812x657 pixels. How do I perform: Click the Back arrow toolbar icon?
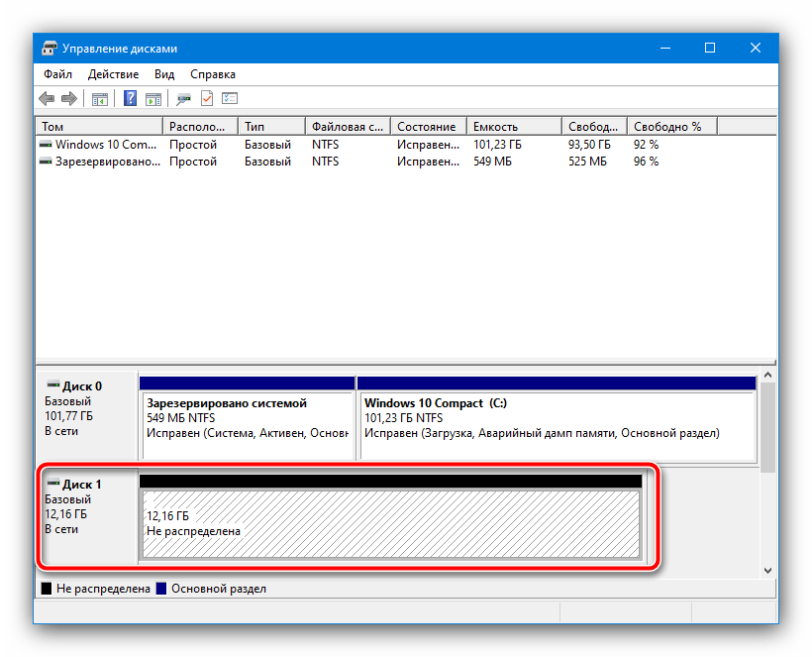point(47,99)
